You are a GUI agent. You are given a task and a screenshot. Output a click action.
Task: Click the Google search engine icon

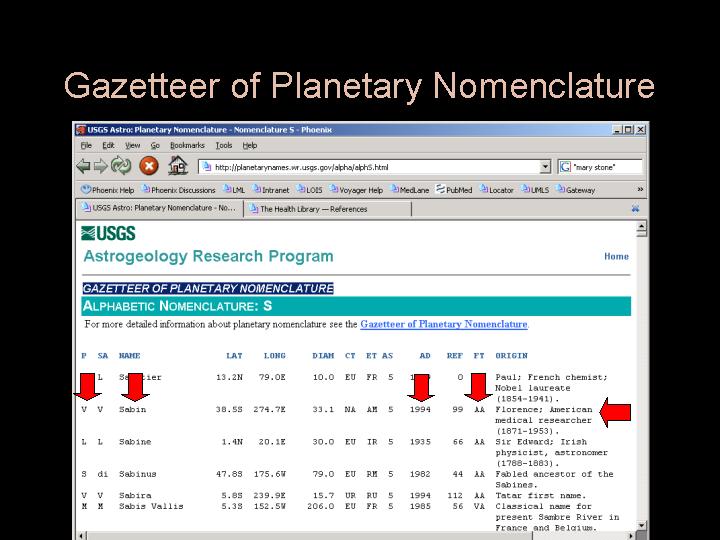point(565,167)
